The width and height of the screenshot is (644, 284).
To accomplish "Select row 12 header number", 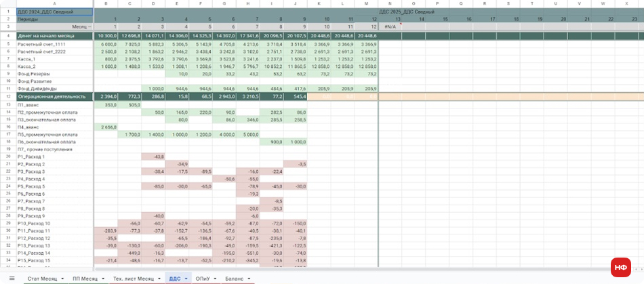I will tap(7, 97).
